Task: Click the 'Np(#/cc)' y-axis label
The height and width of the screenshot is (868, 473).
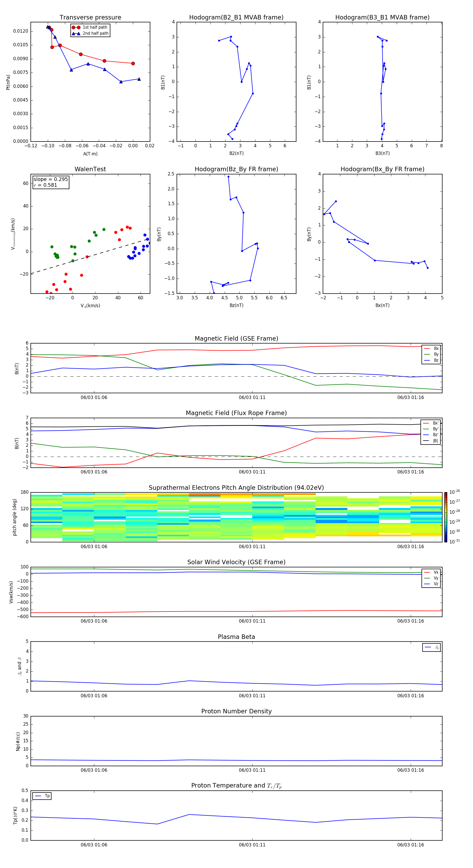Action: pyautogui.click(x=18, y=741)
